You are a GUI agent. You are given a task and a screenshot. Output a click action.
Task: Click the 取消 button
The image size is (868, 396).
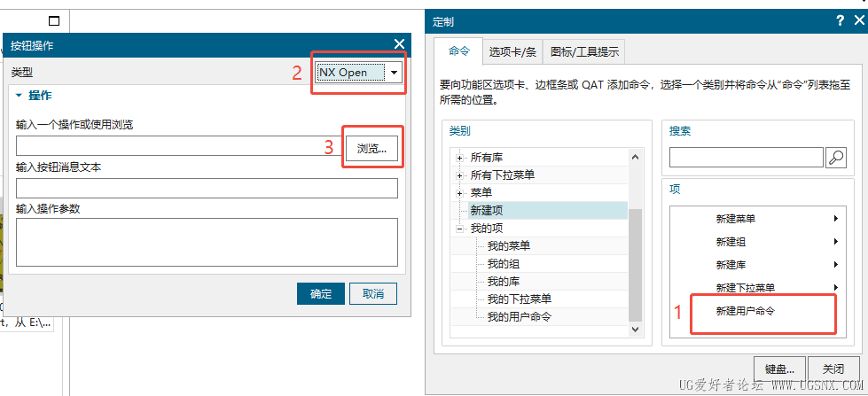click(x=373, y=294)
